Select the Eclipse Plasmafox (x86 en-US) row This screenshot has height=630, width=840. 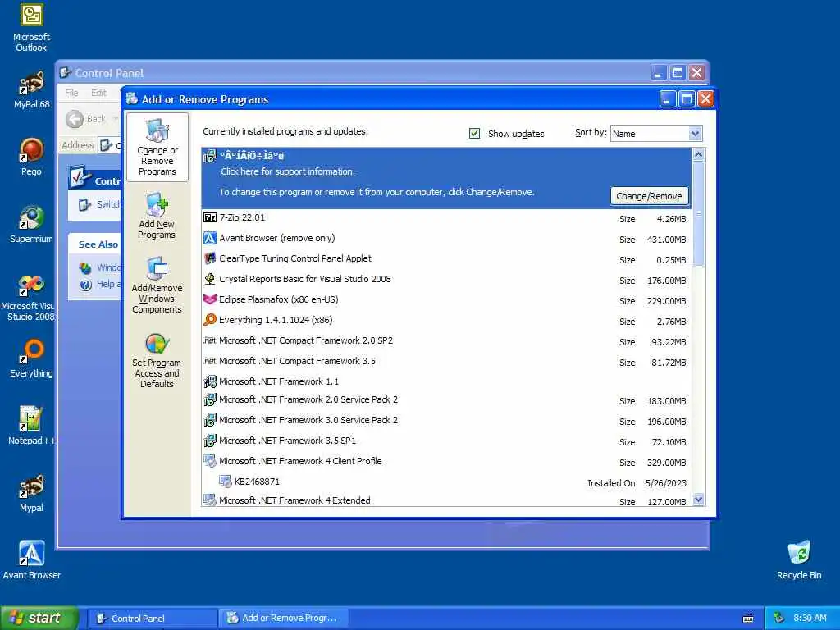click(x=446, y=300)
